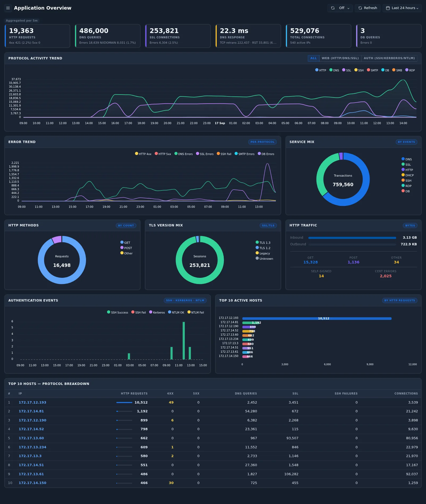Sort table by SSH FAILURES column
The width and height of the screenshot is (426, 504).
(x=346, y=394)
